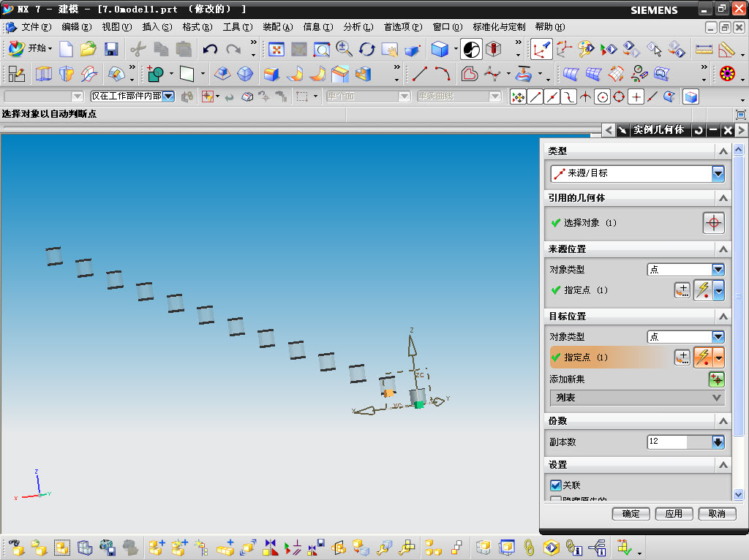Select the Line curve tool icon
The width and height of the screenshot is (749, 560).
(x=420, y=74)
